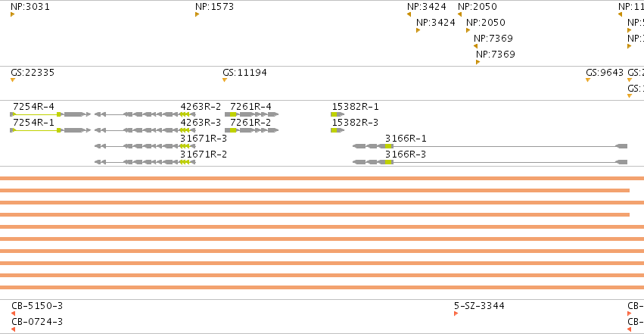The width and height of the screenshot is (644, 334).
Task: Select the right-pointing NP:3424 arrow marker
Action: (x=418, y=30)
